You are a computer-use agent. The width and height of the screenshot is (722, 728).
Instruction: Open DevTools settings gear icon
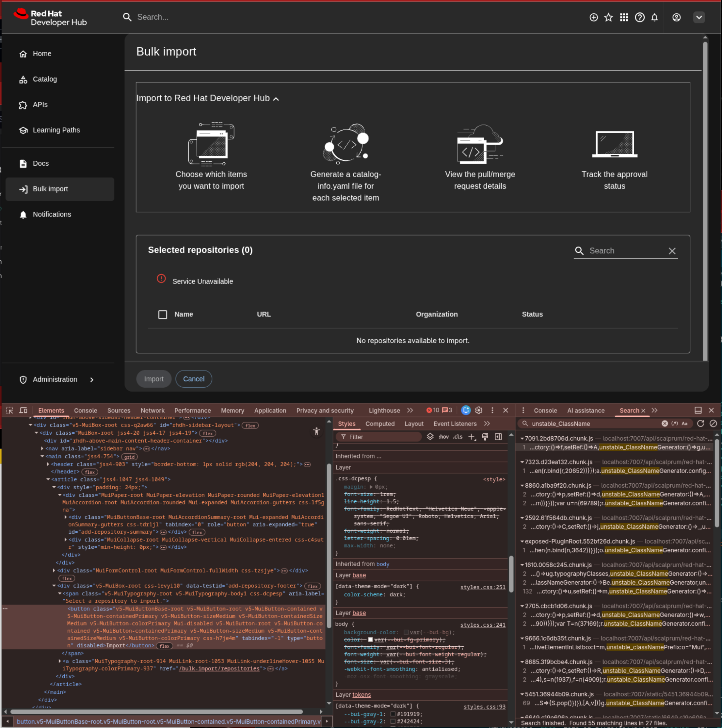point(479,410)
